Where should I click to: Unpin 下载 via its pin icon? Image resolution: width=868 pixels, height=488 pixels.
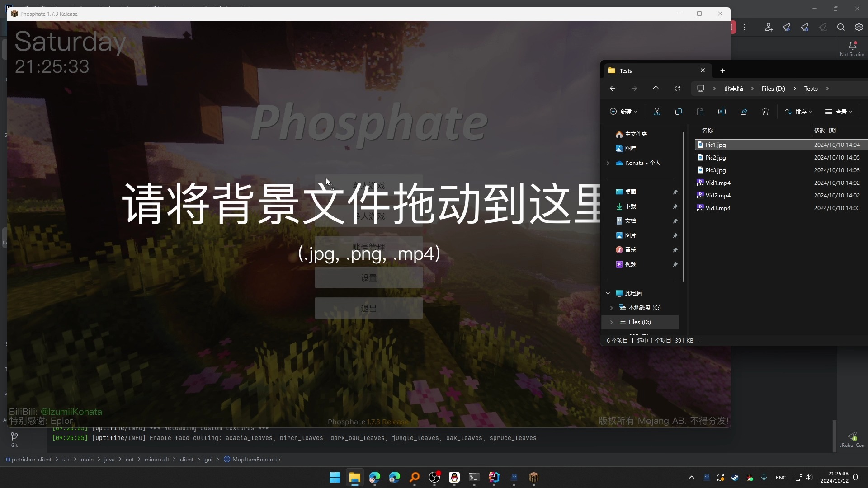click(675, 206)
